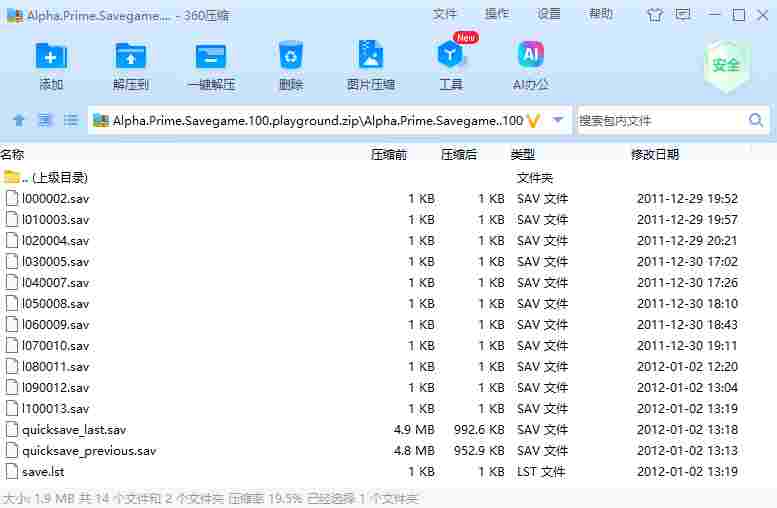
Task: Open the 操作 (Operations) menu
Action: (497, 14)
